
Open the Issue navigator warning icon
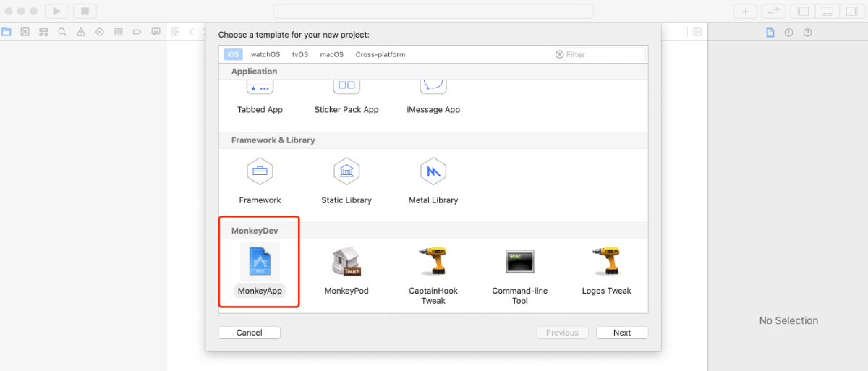[x=81, y=32]
